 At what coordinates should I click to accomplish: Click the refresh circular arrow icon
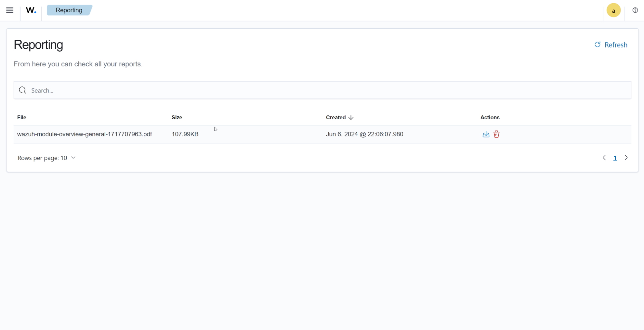click(x=598, y=44)
